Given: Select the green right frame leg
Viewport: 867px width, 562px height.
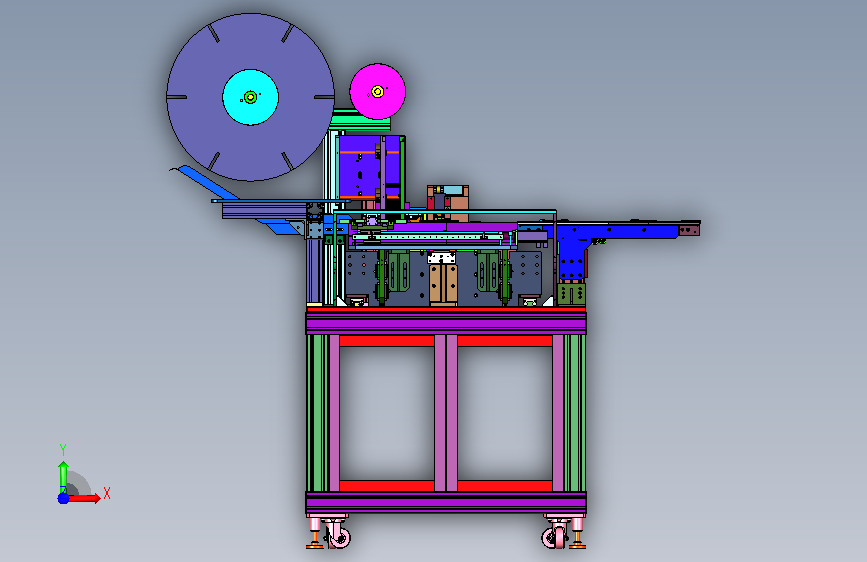Looking at the screenshot, I should pyautogui.click(x=574, y=413).
